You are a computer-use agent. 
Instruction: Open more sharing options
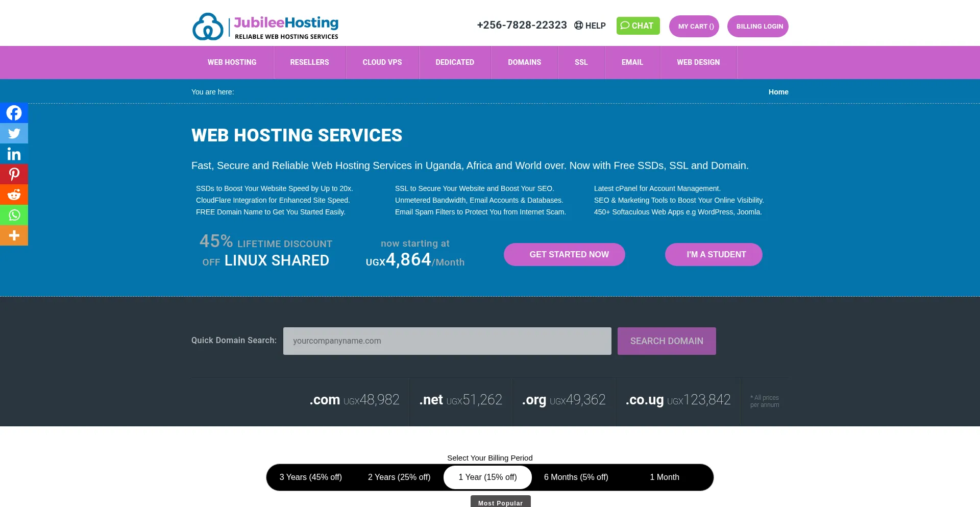(x=14, y=235)
